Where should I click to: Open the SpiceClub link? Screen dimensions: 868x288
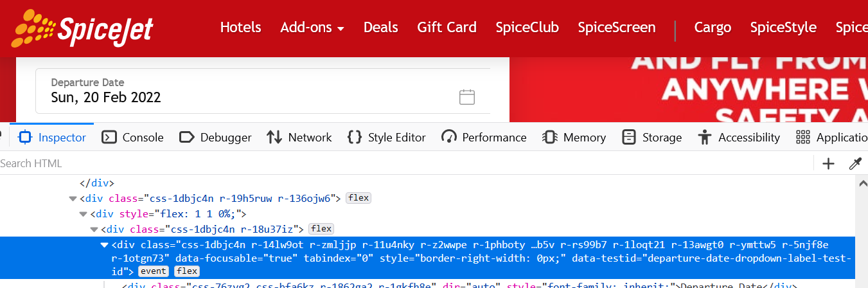click(x=527, y=28)
